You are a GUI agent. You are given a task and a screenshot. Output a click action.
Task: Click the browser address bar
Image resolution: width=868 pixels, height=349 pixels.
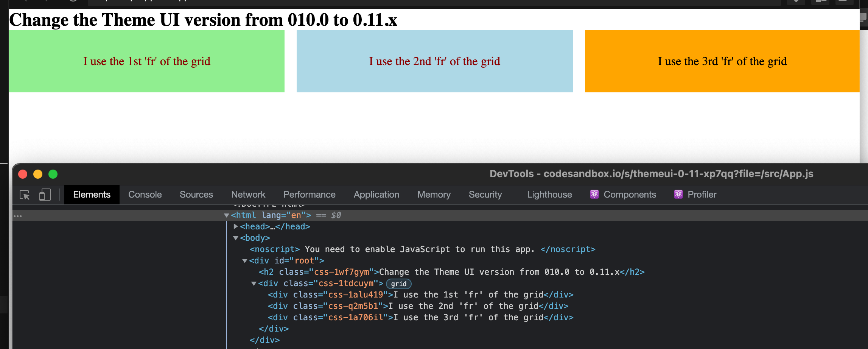tap(189, 1)
